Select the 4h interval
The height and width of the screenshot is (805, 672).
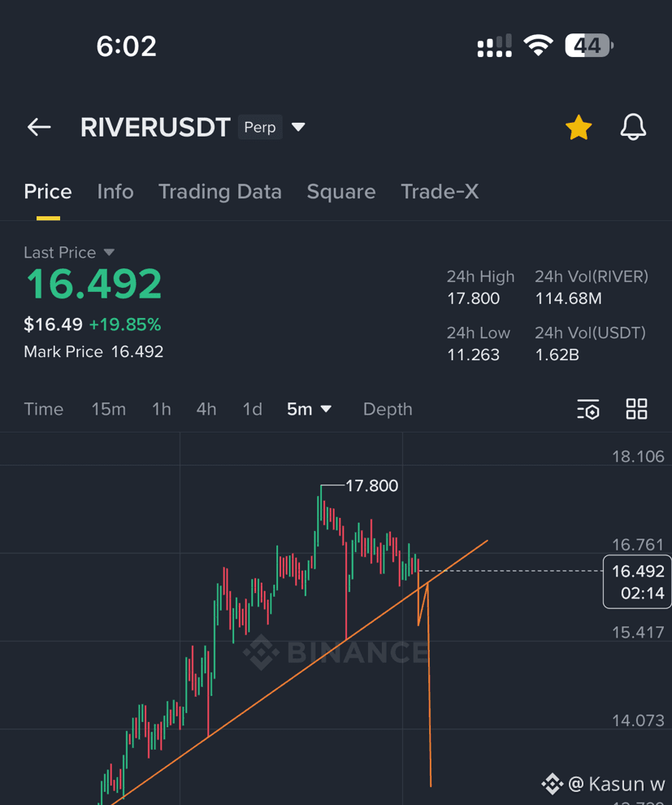tap(206, 409)
